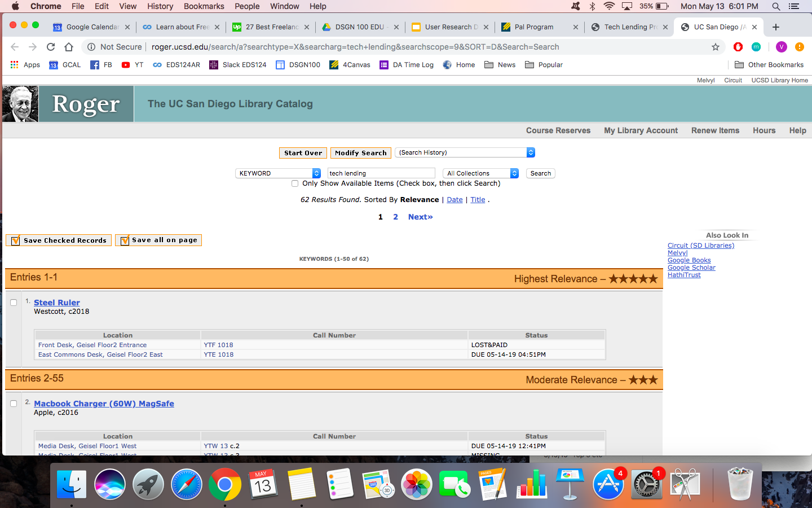Screen dimensions: 812x508
Task: Bookmark this page with the star
Action: tap(716, 47)
